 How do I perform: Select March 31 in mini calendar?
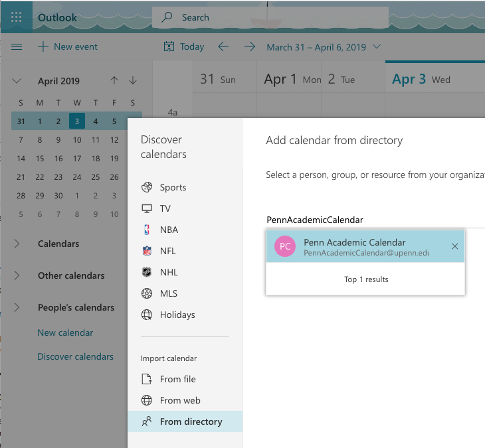pos(21,121)
